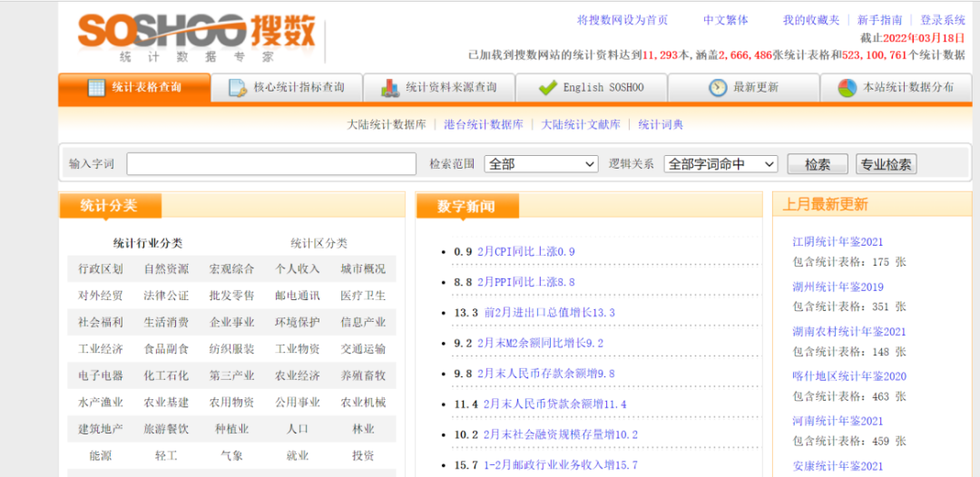This screenshot has width=980, height=477.
Task: Click 行政区划 category
Action: [101, 269]
